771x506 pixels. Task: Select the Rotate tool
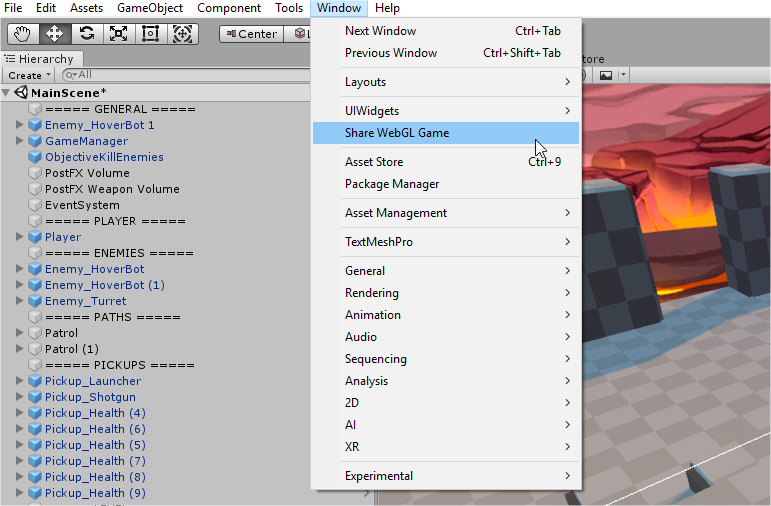click(x=87, y=33)
